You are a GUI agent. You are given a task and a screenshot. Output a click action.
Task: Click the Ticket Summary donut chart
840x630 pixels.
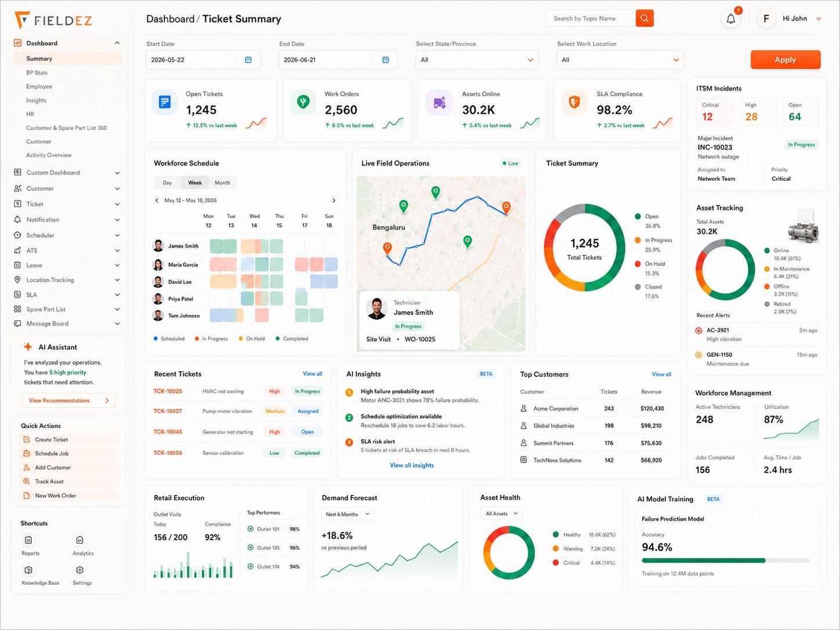[585, 248]
